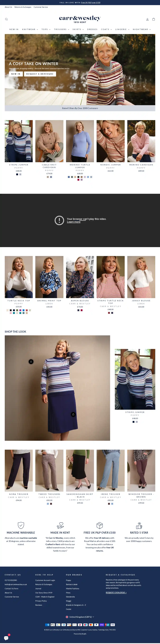This screenshot has height=644, width=160.
Task: Expand the Knitwear menu
Action: (30, 30)
